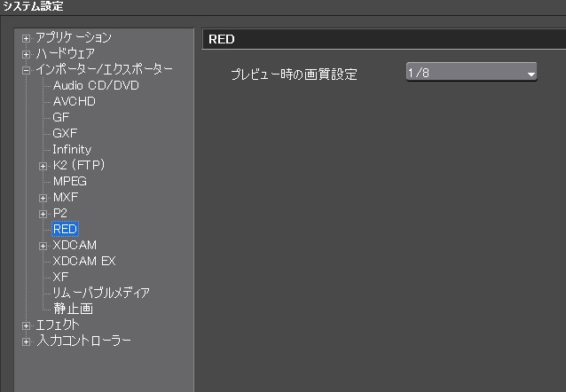This screenshot has height=392, width=566.
Task: Open the GF settings item
Action: 60,117
